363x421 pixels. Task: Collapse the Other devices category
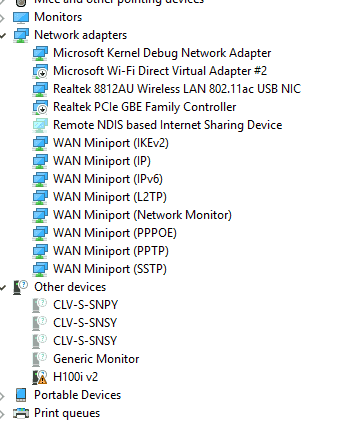(2, 287)
